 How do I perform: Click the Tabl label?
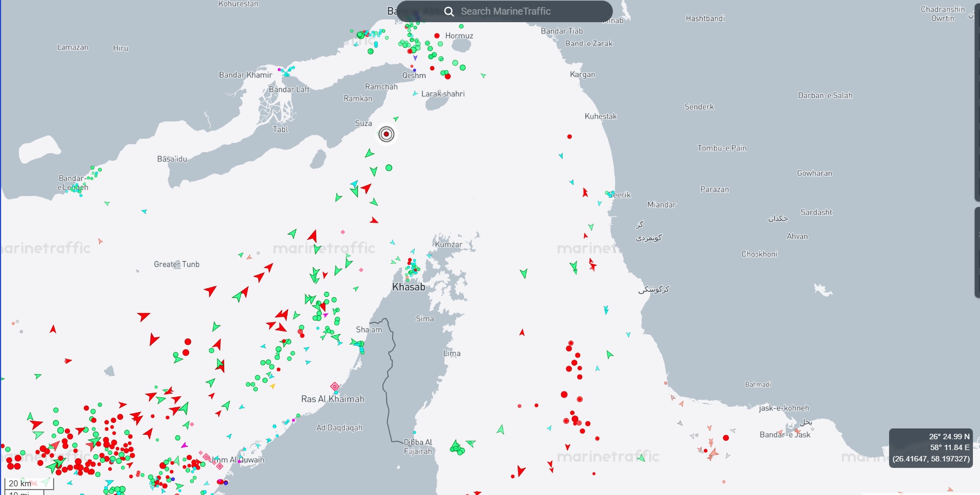point(280,129)
